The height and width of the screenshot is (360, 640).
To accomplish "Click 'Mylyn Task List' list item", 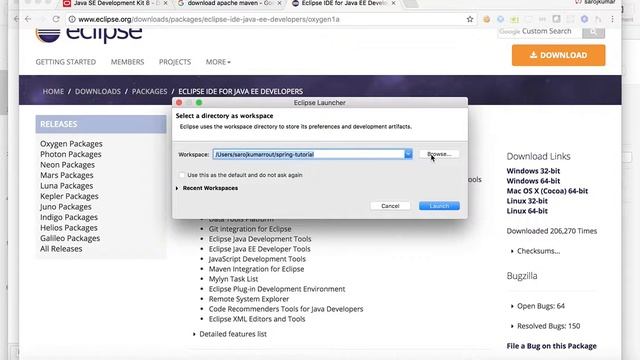I will point(233,279).
